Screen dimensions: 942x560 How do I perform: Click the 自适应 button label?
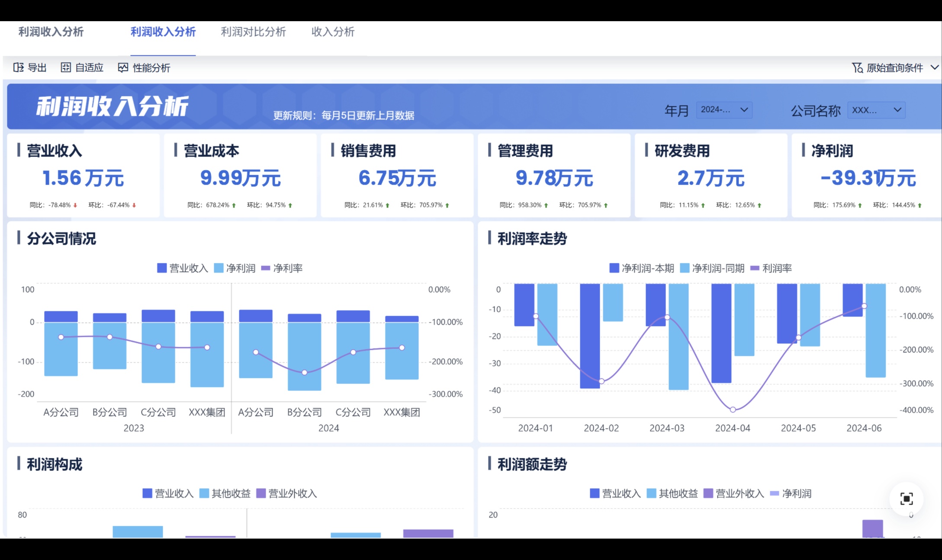click(89, 67)
